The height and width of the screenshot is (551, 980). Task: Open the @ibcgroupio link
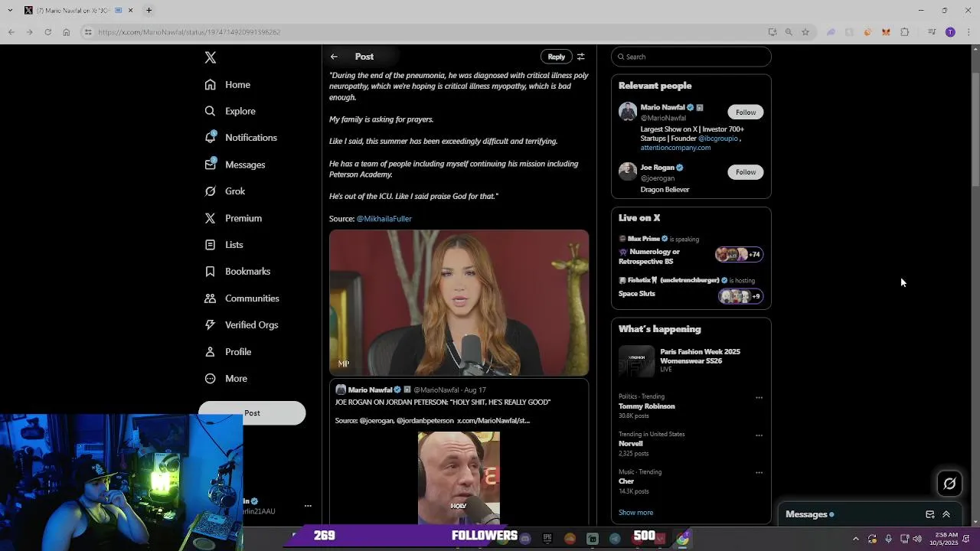(x=718, y=139)
